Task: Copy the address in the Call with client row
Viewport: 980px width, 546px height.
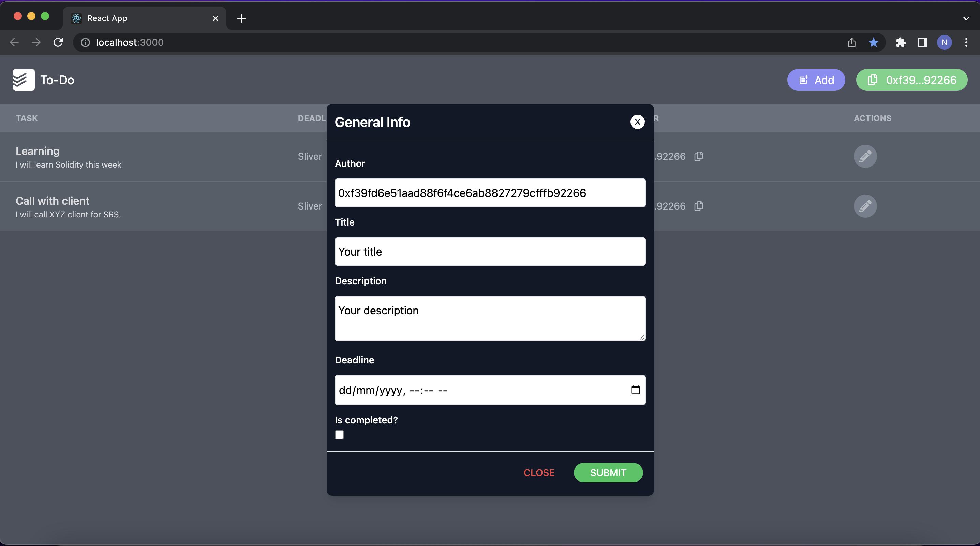Action: (x=698, y=206)
